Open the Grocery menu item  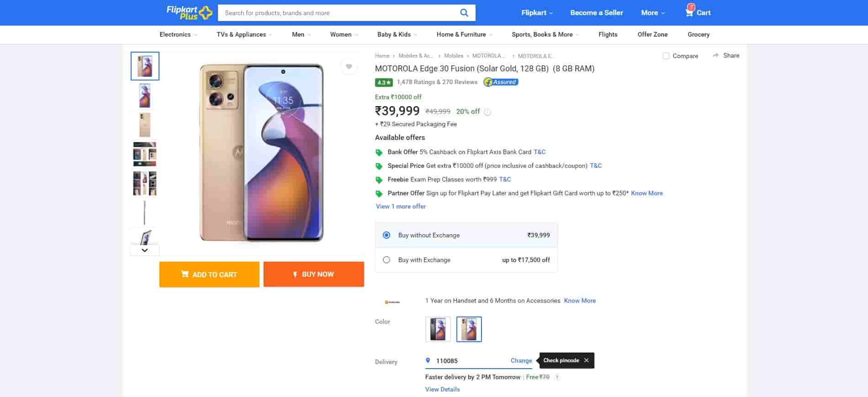click(x=698, y=34)
